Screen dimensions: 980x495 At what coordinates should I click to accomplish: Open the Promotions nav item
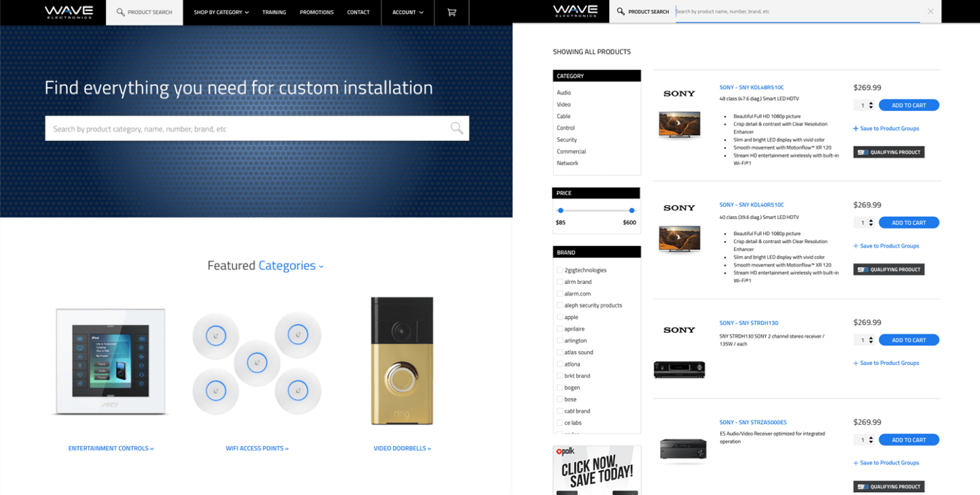tap(316, 12)
